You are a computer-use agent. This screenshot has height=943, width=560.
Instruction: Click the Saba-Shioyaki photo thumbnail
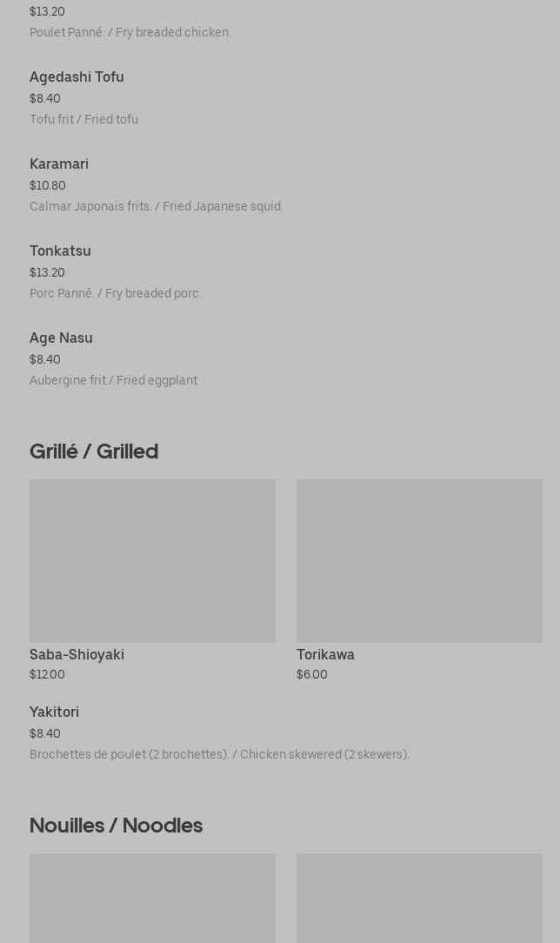tap(152, 560)
